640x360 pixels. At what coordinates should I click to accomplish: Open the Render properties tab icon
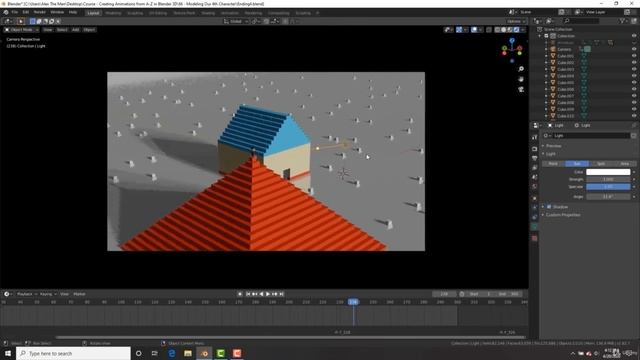[x=535, y=149]
